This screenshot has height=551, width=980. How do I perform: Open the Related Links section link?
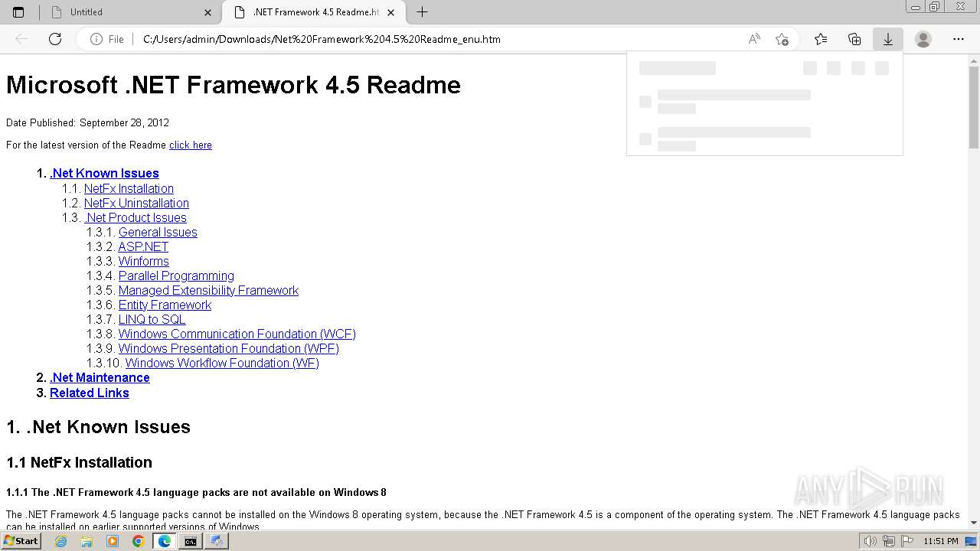pyautogui.click(x=90, y=393)
